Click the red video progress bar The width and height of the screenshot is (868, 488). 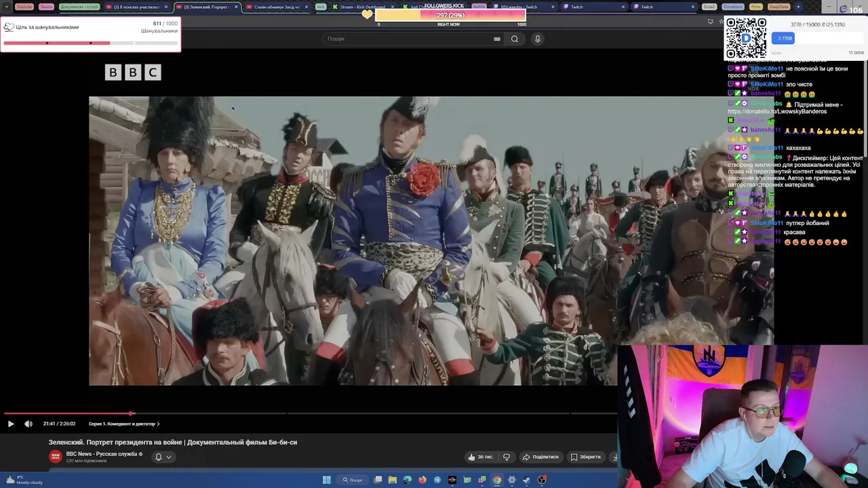pyautogui.click(x=68, y=413)
